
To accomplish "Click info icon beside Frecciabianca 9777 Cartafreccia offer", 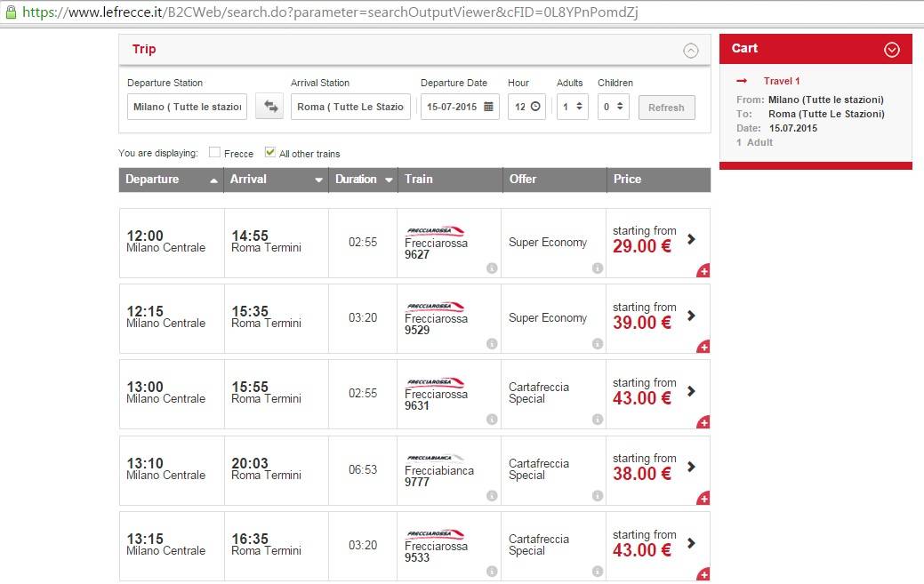I will pyautogui.click(x=597, y=496).
